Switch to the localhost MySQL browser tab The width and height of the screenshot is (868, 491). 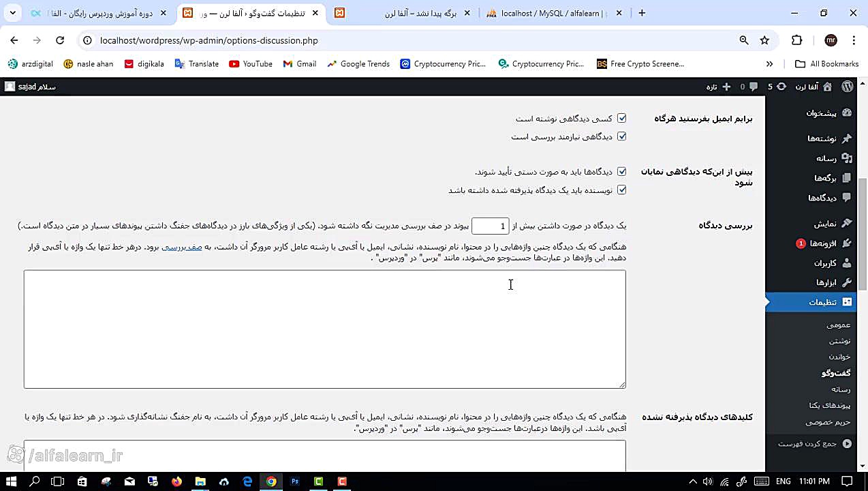coord(552,12)
